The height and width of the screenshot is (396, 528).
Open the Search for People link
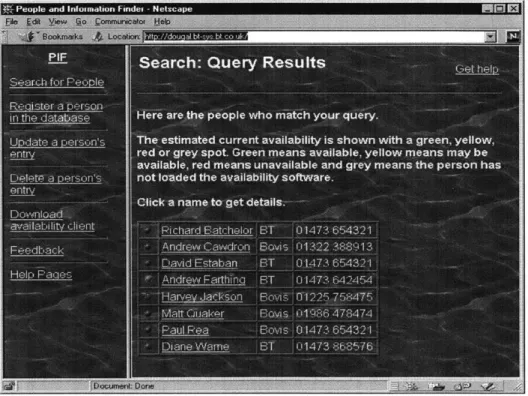57,82
